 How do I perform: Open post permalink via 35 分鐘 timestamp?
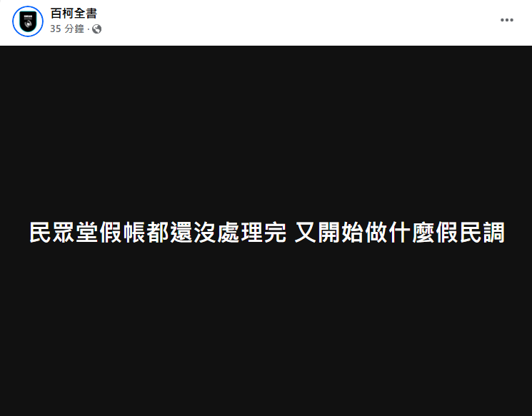[67, 29]
